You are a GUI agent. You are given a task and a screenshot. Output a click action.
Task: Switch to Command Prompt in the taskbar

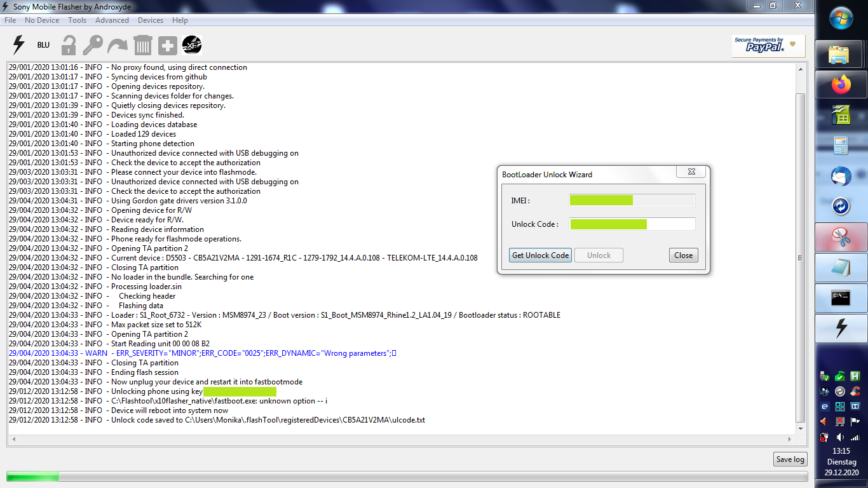pyautogui.click(x=841, y=298)
